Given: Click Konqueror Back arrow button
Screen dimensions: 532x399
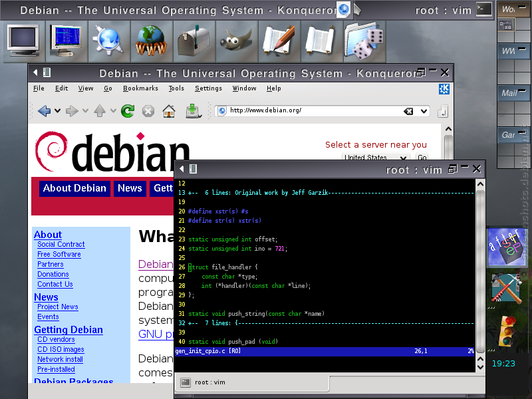Looking at the screenshot, I should coord(45,110).
